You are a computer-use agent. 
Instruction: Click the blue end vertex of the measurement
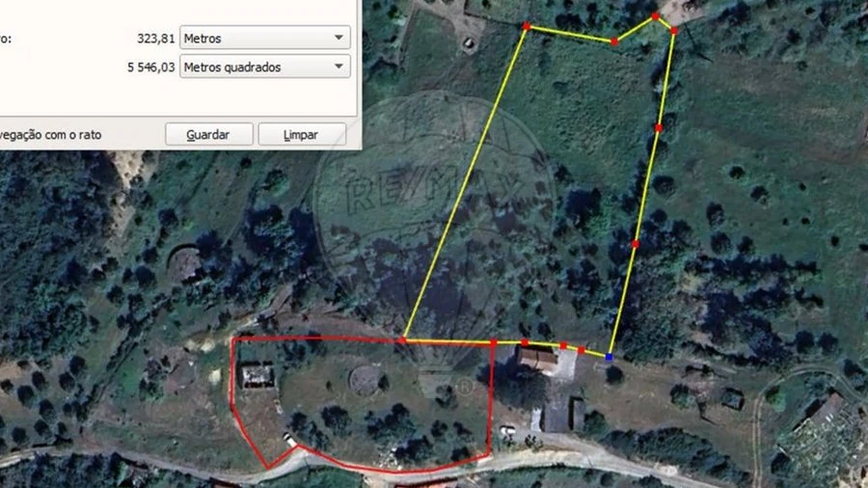pyautogui.click(x=609, y=358)
